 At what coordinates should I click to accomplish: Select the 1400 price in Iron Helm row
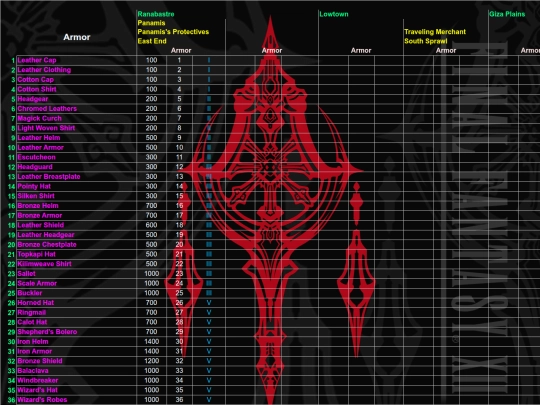point(152,342)
